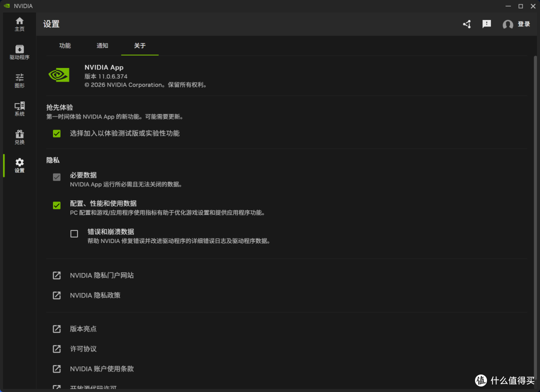Toggle 选择加入以体验测试版或实验性功能 checkbox

coord(57,133)
